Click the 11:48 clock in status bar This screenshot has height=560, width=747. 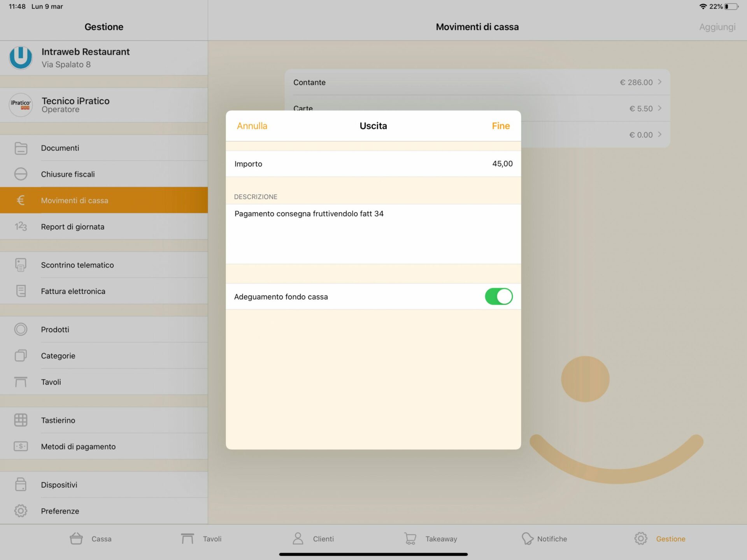[17, 6]
